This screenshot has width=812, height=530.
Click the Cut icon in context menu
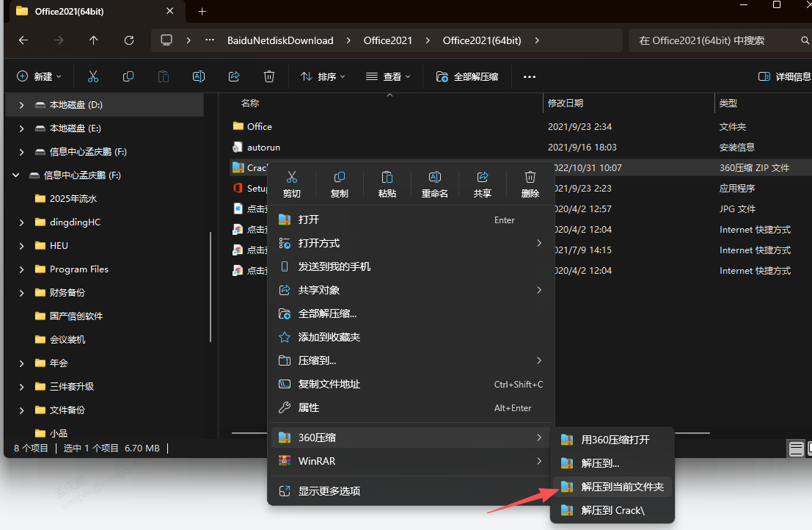291,178
